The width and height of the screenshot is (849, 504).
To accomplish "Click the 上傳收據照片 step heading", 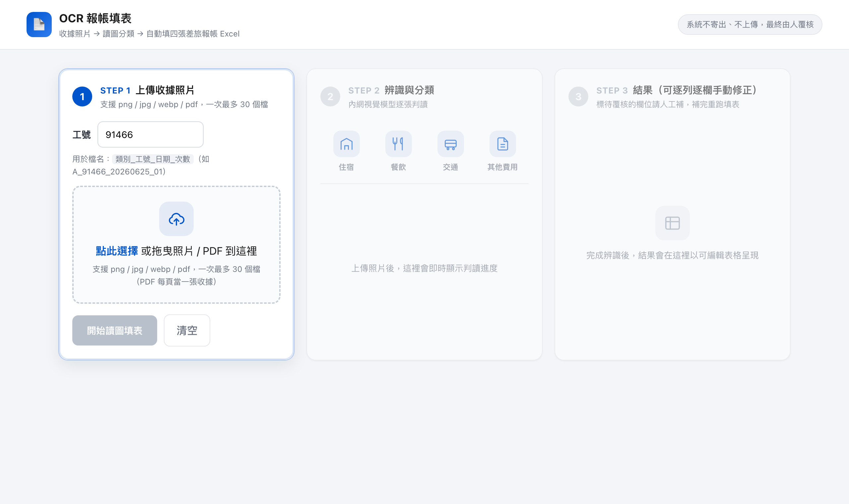I will 165,90.
